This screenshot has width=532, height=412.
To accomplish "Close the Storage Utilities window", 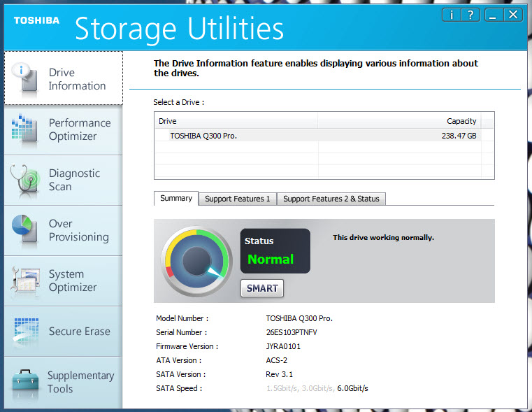I will point(513,15).
